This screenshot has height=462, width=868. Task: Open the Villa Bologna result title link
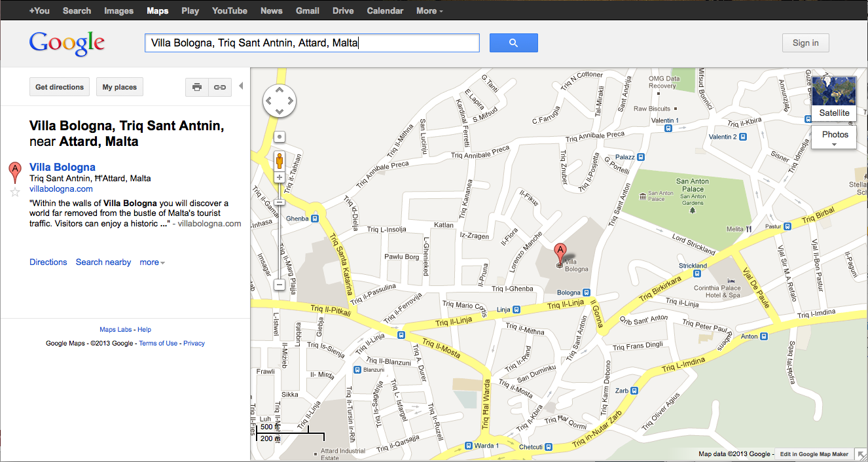click(62, 167)
